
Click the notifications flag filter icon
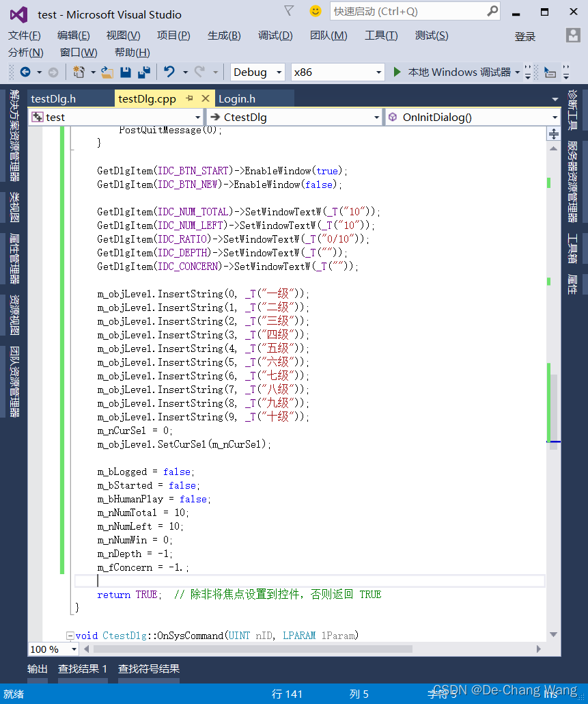pos(290,10)
